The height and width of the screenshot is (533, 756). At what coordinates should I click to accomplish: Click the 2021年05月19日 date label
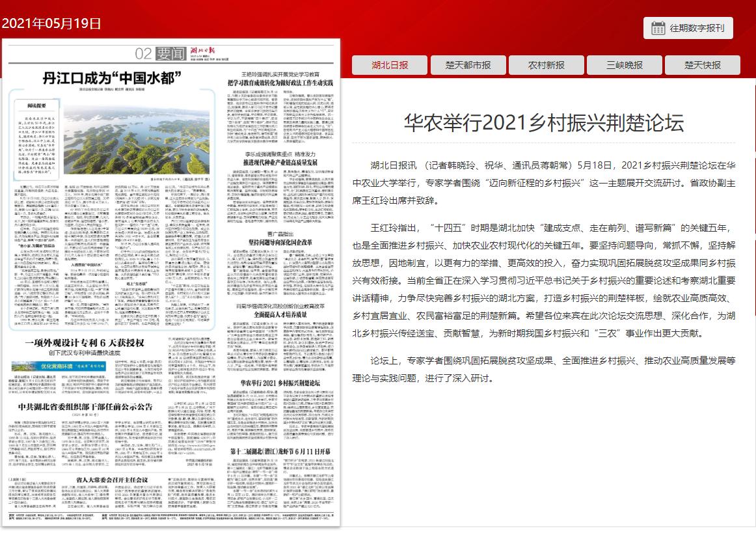click(51, 24)
